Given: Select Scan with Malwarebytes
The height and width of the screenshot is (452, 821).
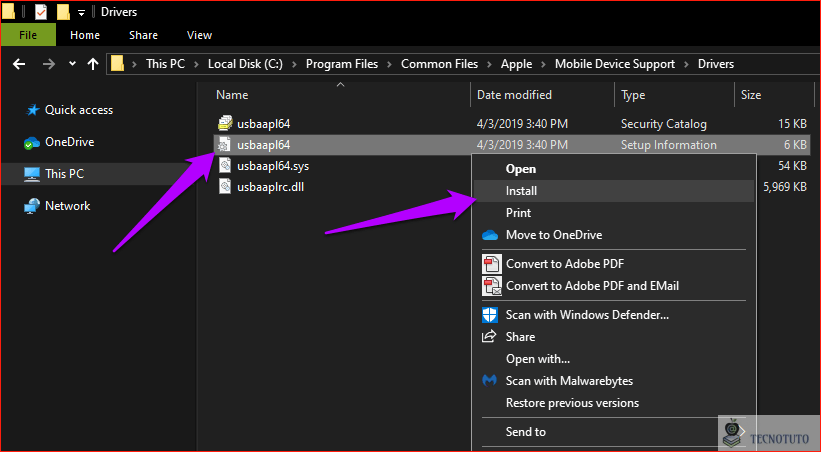Looking at the screenshot, I should click(614, 381).
